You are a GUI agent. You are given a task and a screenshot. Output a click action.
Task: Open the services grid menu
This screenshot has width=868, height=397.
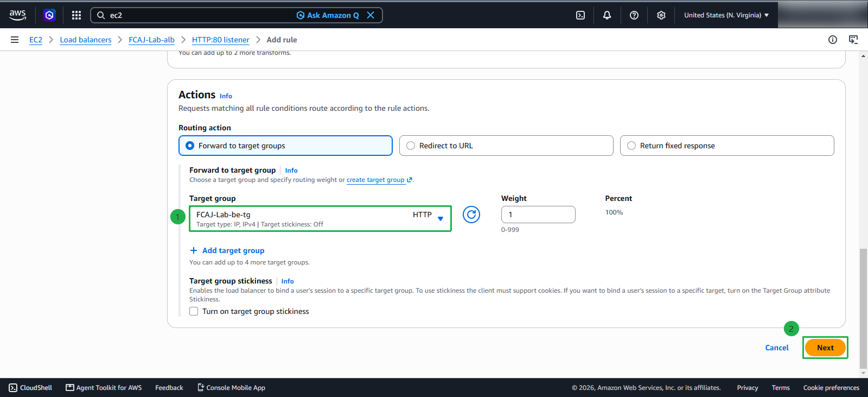(76, 15)
